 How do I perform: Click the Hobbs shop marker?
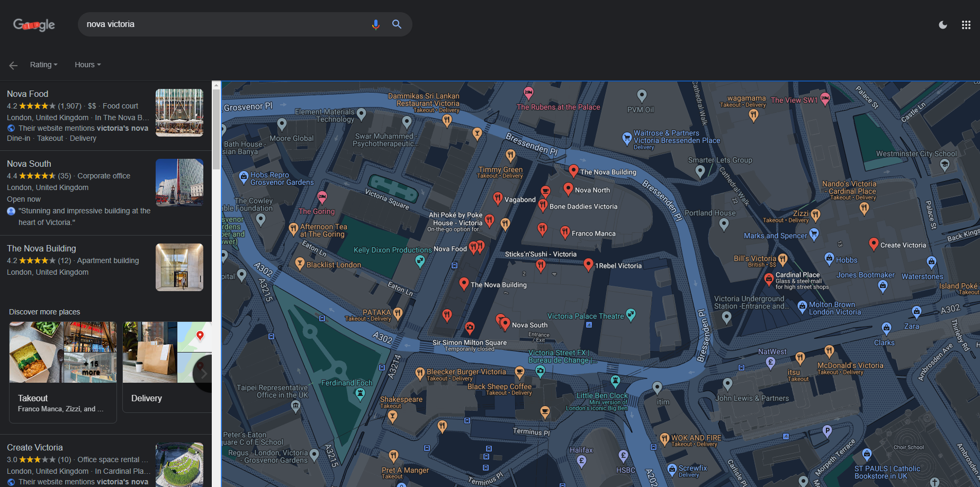tap(829, 258)
